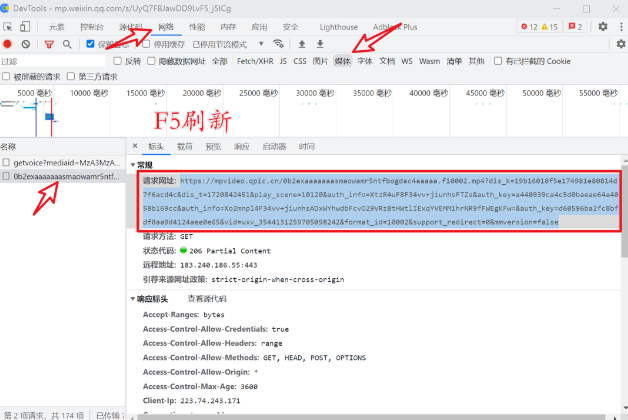Check the 反转 filter checkbox
Viewport: 628px width, 420px height.
(119, 61)
